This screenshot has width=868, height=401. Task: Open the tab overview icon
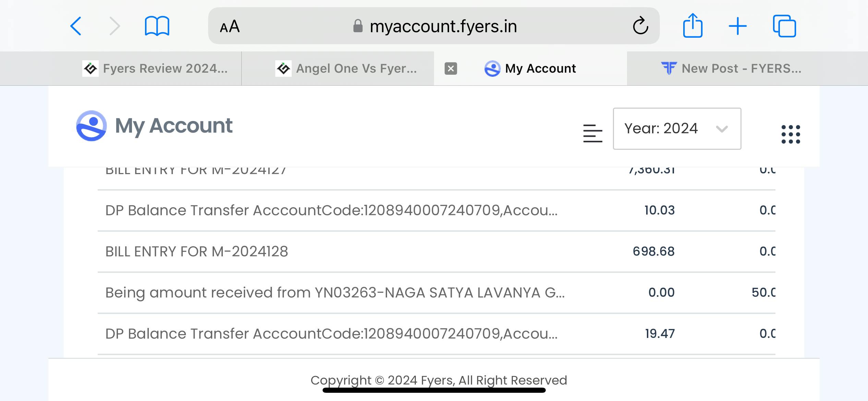(x=784, y=26)
